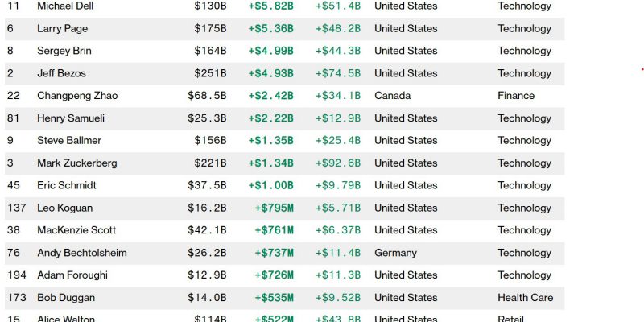This screenshot has height=322, width=644.
Task: Select Adam Foroughi's name
Action: [72, 275]
